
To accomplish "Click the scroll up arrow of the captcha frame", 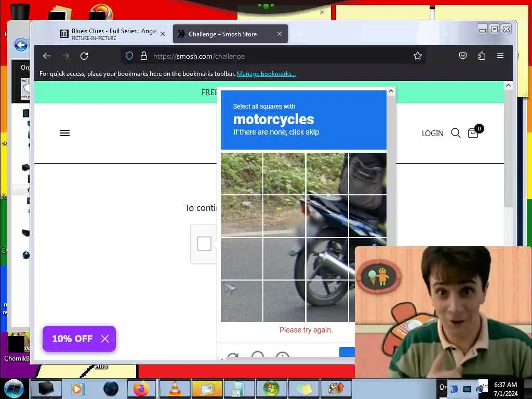I will pos(391,91).
